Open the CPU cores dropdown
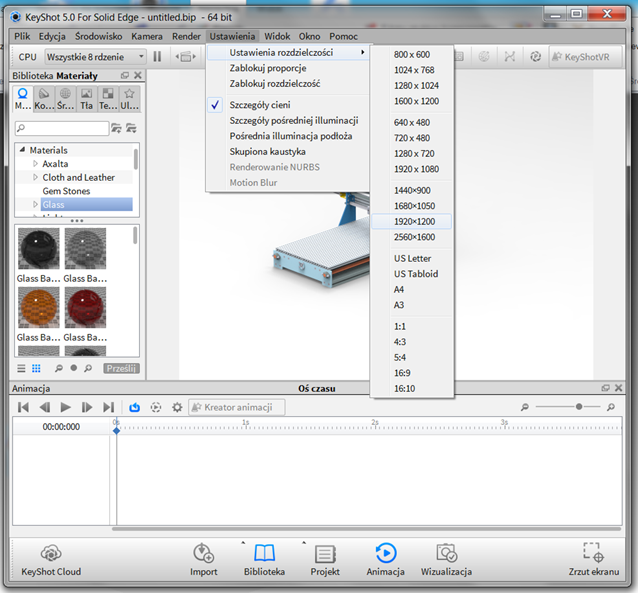Viewport: 638px width, 593px height. pyautogui.click(x=95, y=57)
